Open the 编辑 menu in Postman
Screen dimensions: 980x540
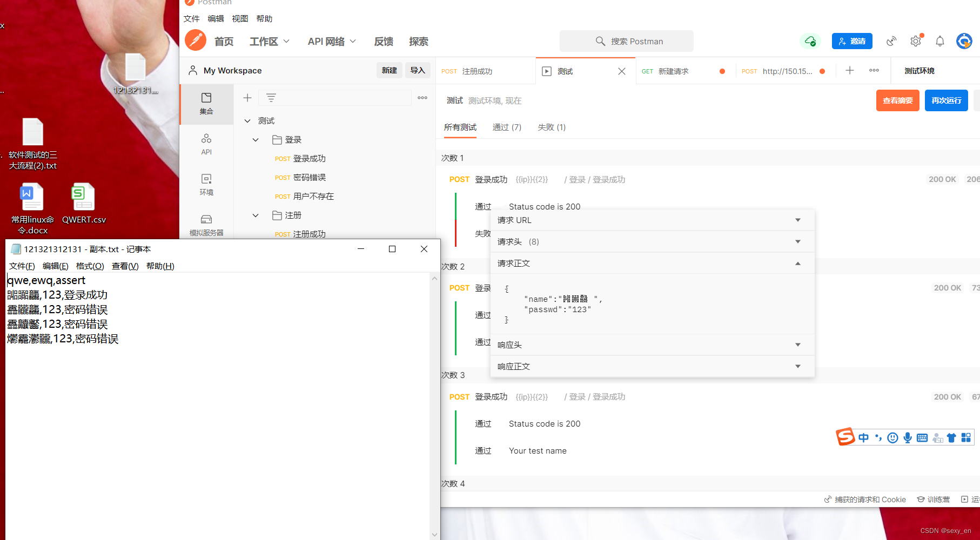216,18
